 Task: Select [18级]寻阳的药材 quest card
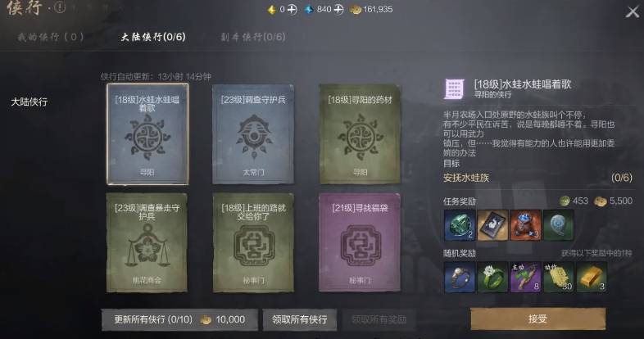360,134
